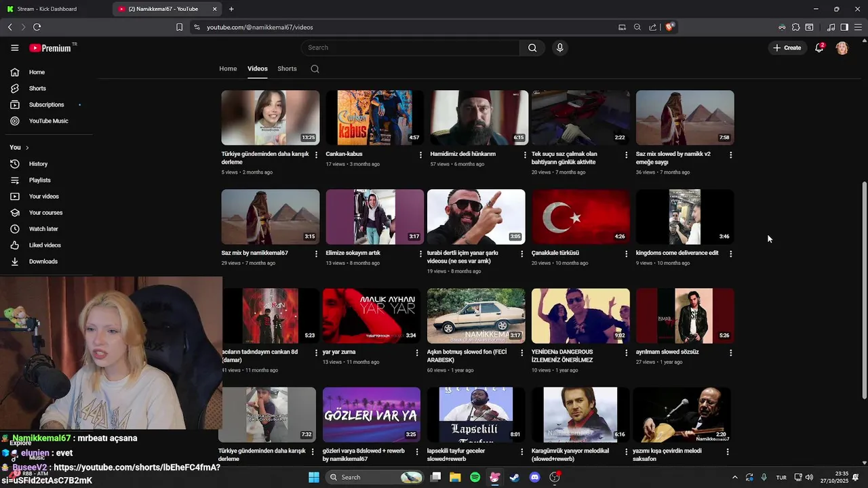The image size is (868, 488).
Task: Open Downloads in the sidebar
Action: (x=43, y=261)
